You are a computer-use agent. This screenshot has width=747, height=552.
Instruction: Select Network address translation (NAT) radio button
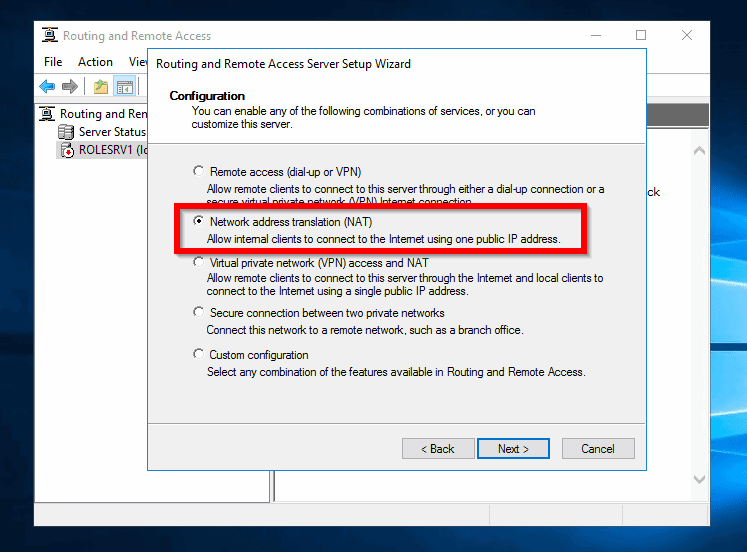coord(198,221)
